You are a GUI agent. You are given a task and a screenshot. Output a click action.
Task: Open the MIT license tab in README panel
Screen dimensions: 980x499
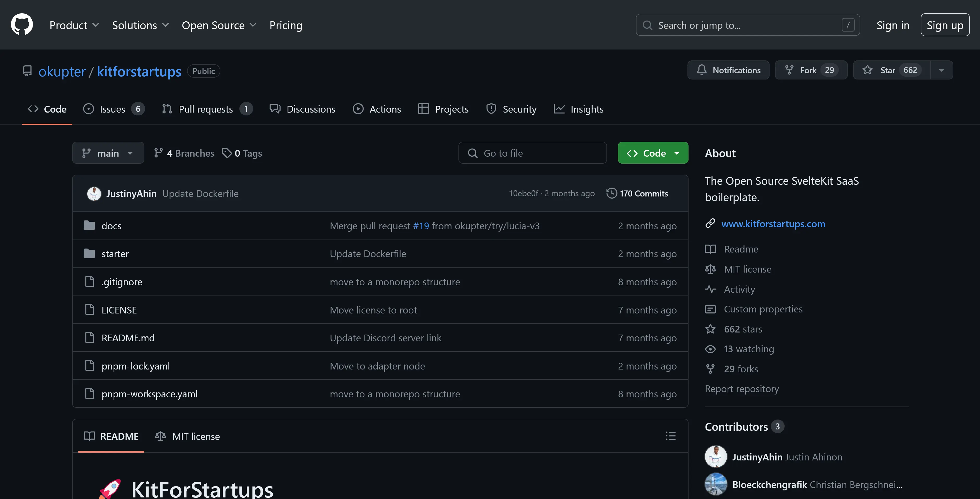(188, 436)
